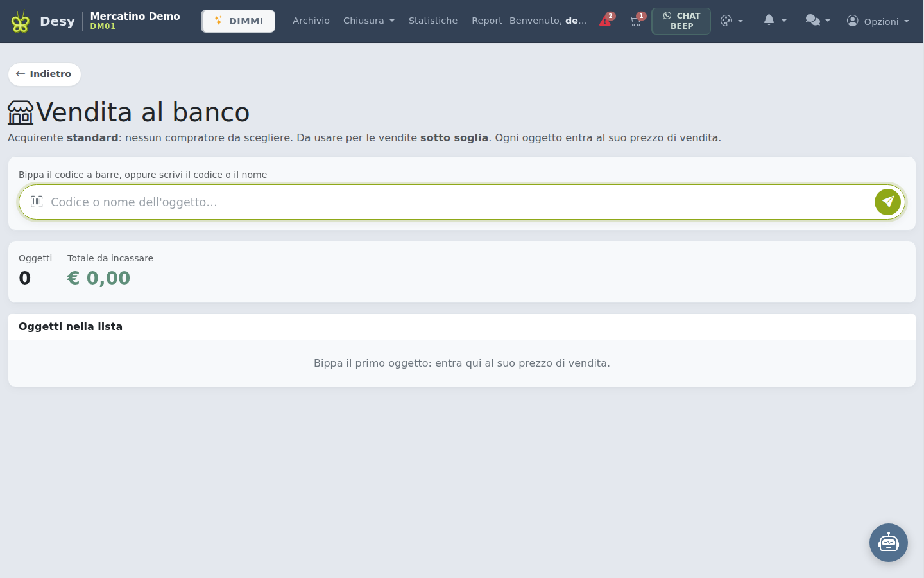The width and height of the screenshot is (924, 578).
Task: Open the color palette theme menu
Action: pos(732,21)
